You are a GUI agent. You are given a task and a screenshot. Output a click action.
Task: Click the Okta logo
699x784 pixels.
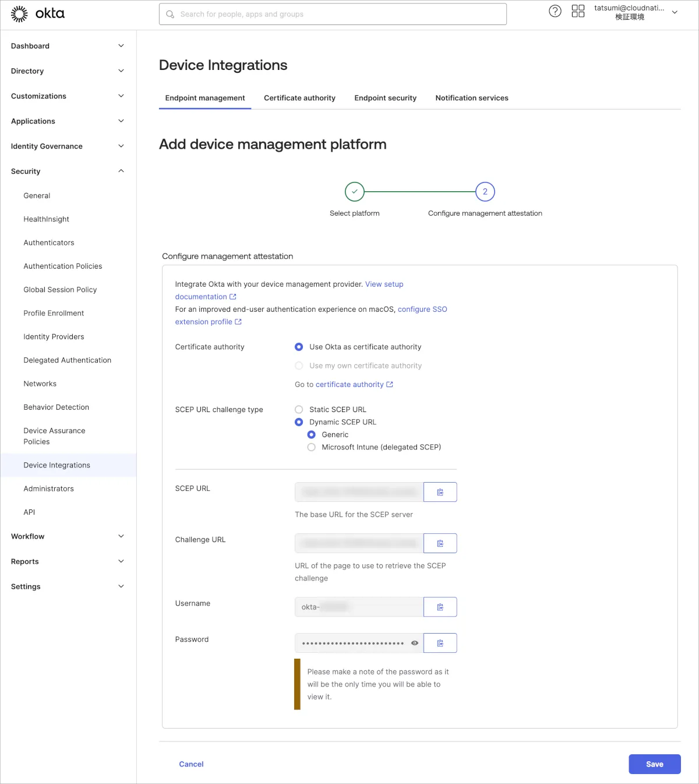point(38,14)
